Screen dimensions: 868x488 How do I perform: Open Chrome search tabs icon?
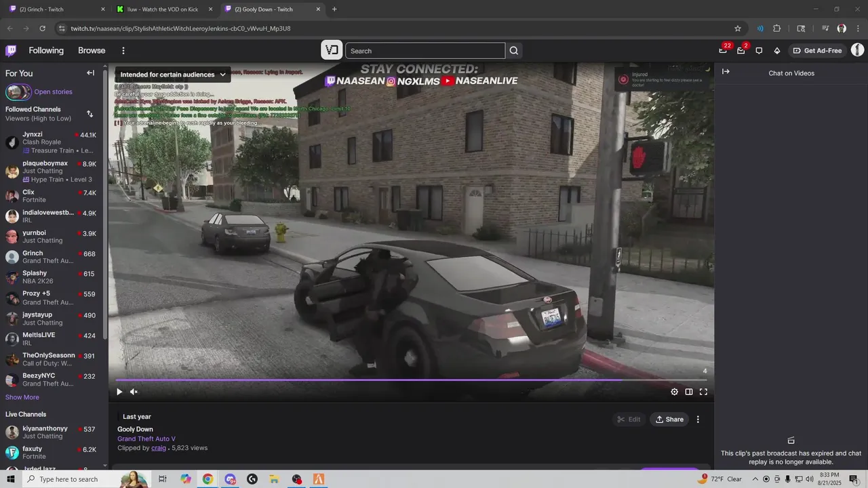pyautogui.click(x=801, y=28)
